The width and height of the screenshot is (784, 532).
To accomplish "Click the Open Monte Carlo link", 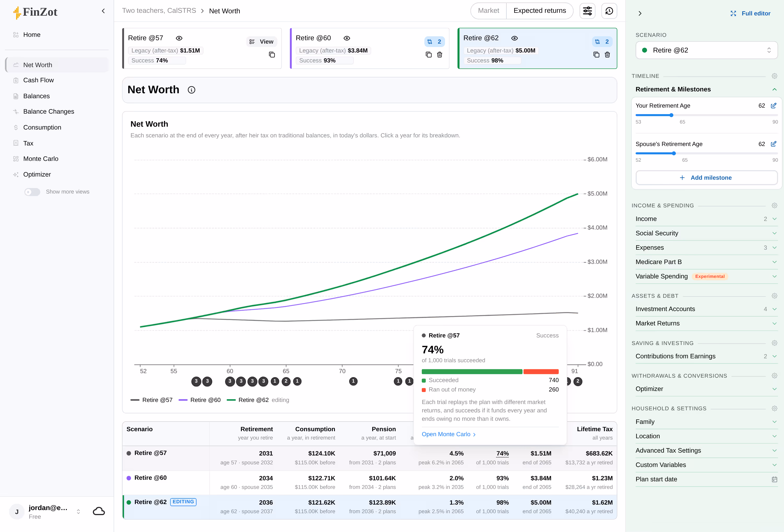I will (449, 435).
